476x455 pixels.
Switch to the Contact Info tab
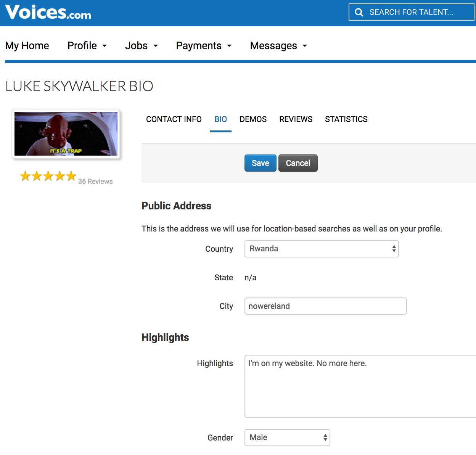pyautogui.click(x=174, y=119)
